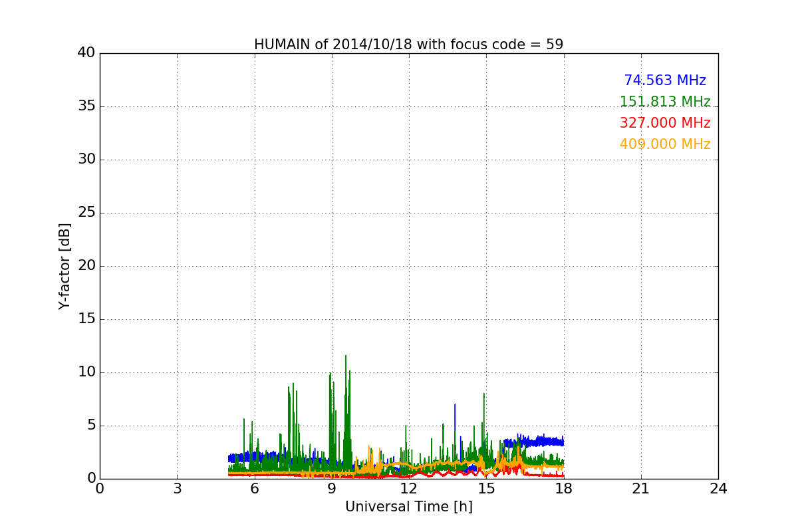This screenshot has width=798, height=532.
Task: Select the blue 74.563 MHz legend label
Action: pyautogui.click(x=665, y=80)
